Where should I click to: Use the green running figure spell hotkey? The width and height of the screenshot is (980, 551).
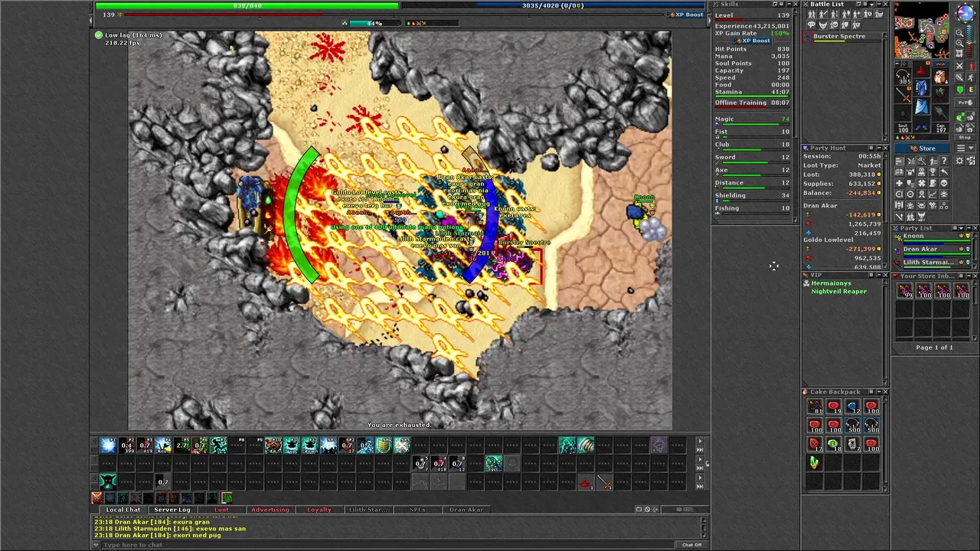[219, 445]
